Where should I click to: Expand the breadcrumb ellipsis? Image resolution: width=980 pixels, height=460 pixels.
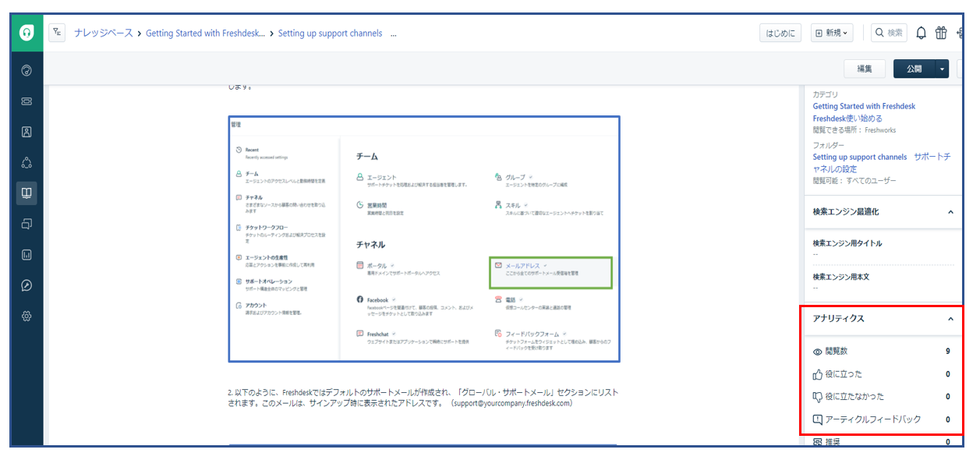coord(394,34)
